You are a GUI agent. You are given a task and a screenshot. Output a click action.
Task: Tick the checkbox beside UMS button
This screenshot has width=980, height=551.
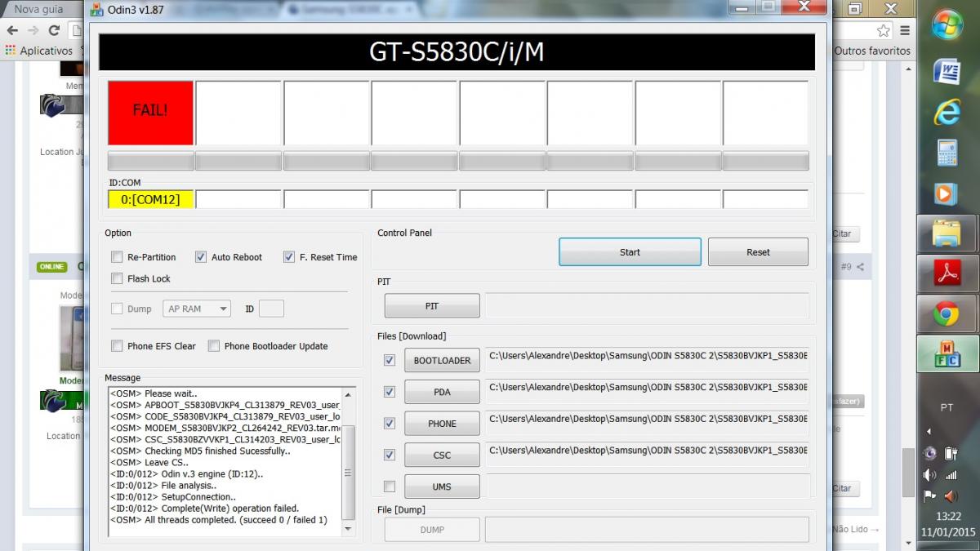click(390, 487)
